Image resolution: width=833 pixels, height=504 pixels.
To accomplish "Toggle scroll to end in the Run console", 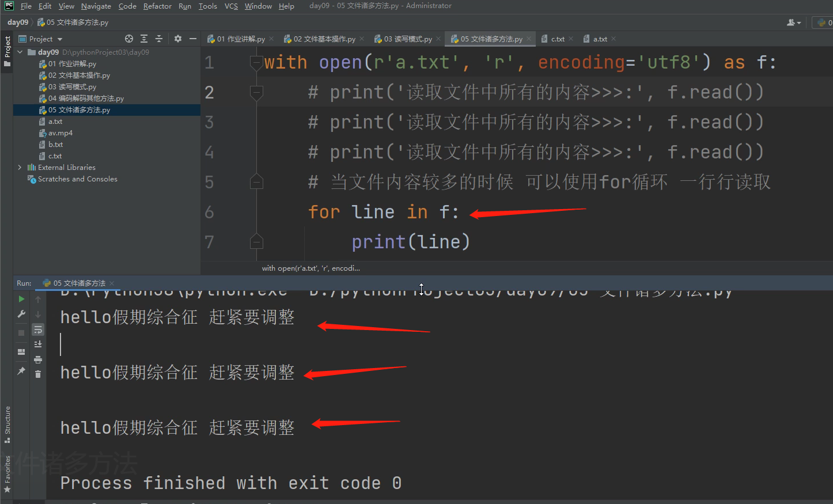I will pyautogui.click(x=38, y=344).
